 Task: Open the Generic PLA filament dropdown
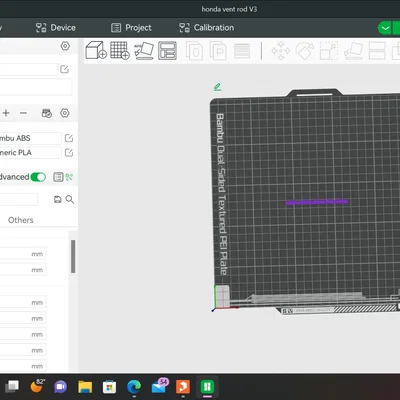[x=31, y=153]
